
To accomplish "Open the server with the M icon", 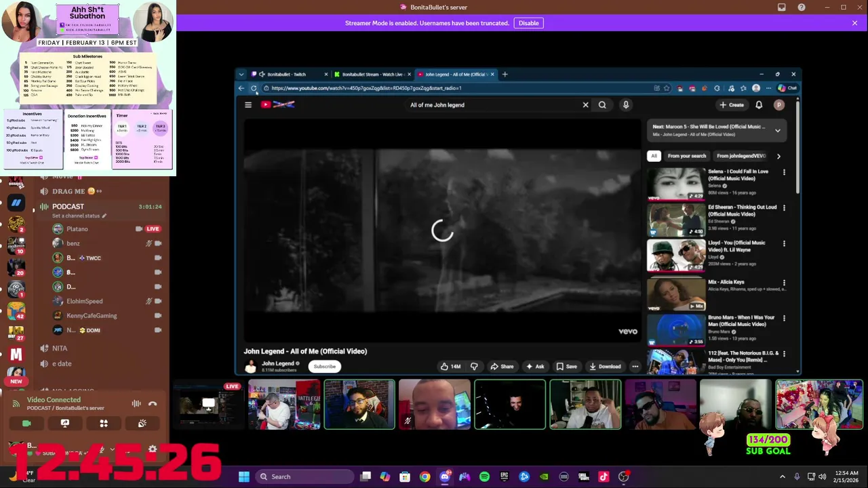I will [16, 354].
